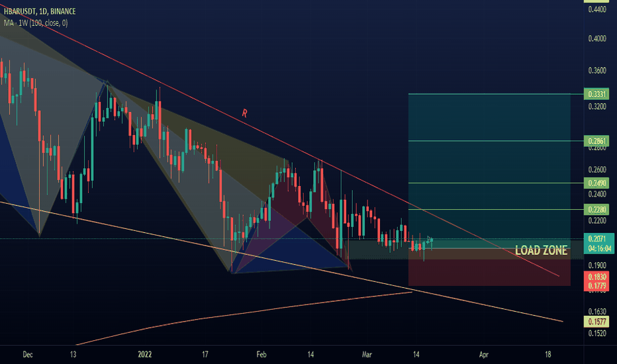The height and width of the screenshot is (364, 617).
Task: Select the 0.3331 target price label
Action: [x=596, y=94]
